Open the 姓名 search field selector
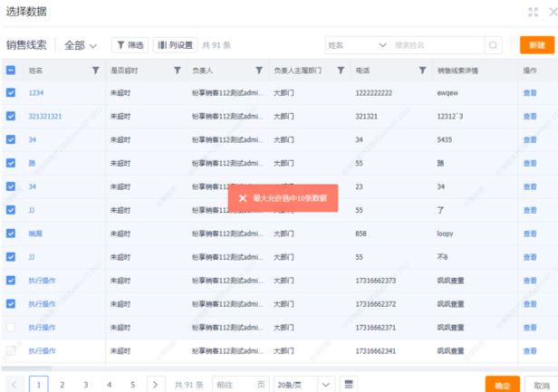The height and width of the screenshot is (392, 558). tap(357, 45)
